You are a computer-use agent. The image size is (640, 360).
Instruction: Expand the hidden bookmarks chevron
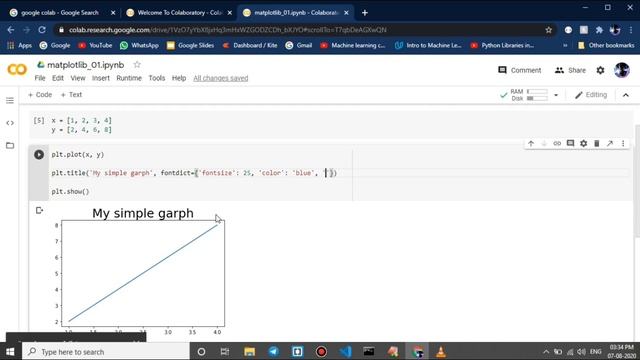pyautogui.click(x=565, y=45)
